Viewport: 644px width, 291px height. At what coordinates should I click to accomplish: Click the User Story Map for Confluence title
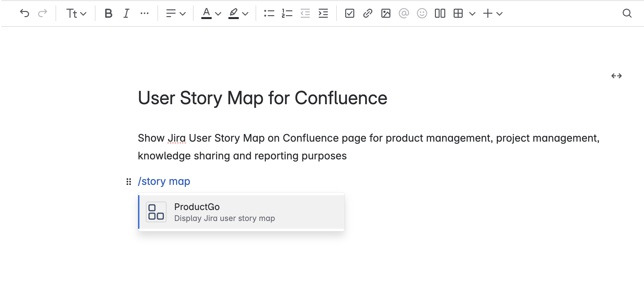click(262, 98)
